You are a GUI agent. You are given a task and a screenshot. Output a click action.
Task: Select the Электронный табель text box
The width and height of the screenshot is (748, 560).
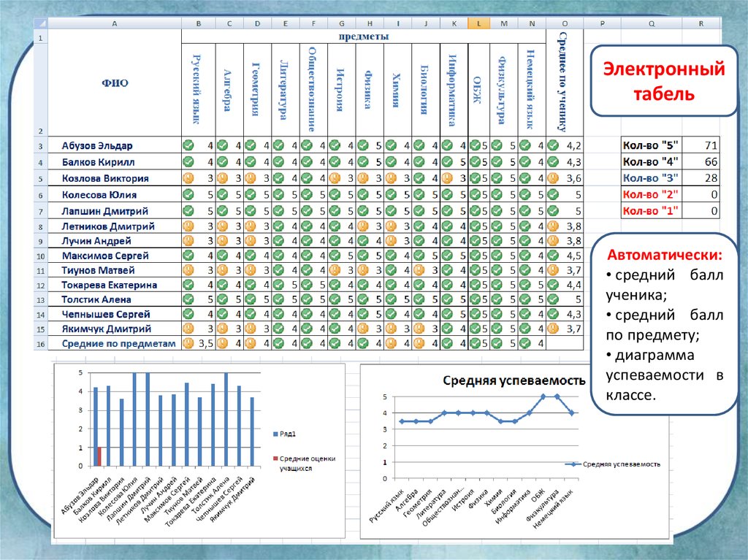[663, 81]
